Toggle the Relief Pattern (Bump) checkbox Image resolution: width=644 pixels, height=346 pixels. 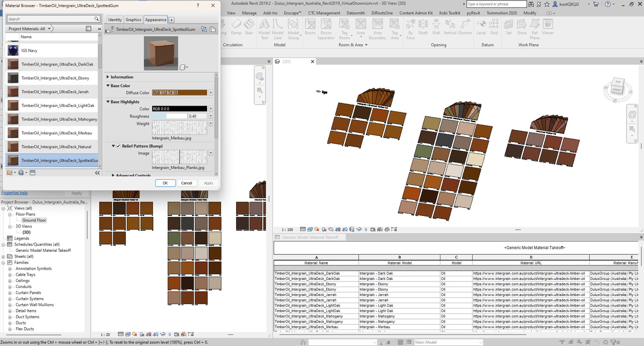(x=118, y=146)
